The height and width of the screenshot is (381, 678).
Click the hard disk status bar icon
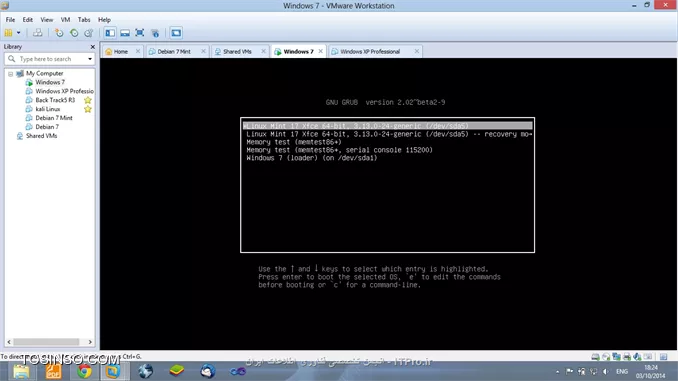[595, 357]
